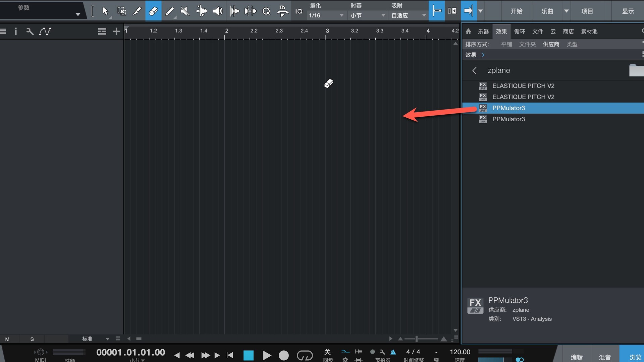
Task: Toggle the loop playback button
Action: point(305,355)
